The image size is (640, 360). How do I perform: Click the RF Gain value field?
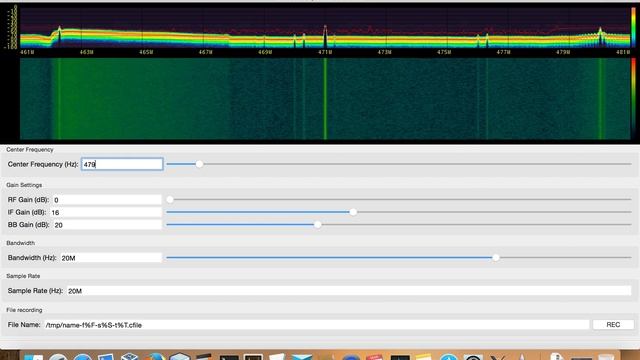[107, 200]
